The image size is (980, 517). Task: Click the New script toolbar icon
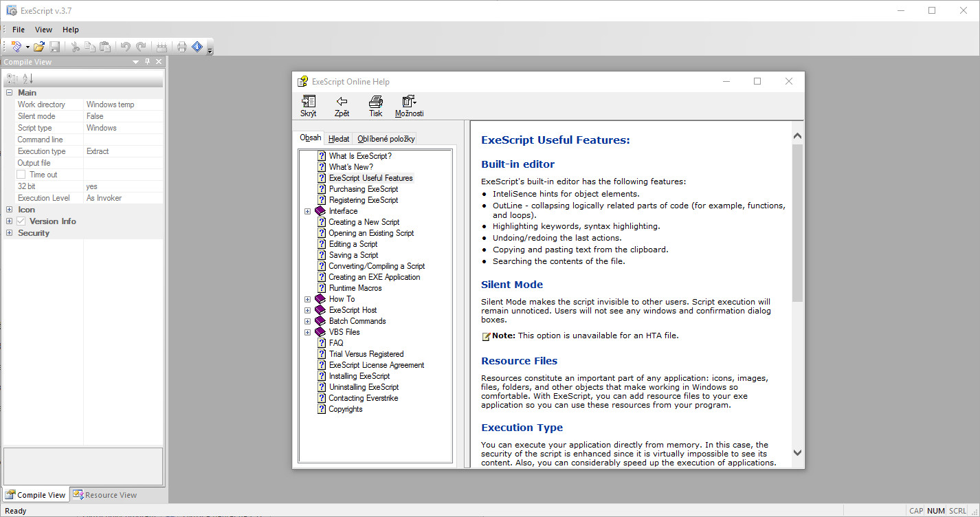[16, 47]
